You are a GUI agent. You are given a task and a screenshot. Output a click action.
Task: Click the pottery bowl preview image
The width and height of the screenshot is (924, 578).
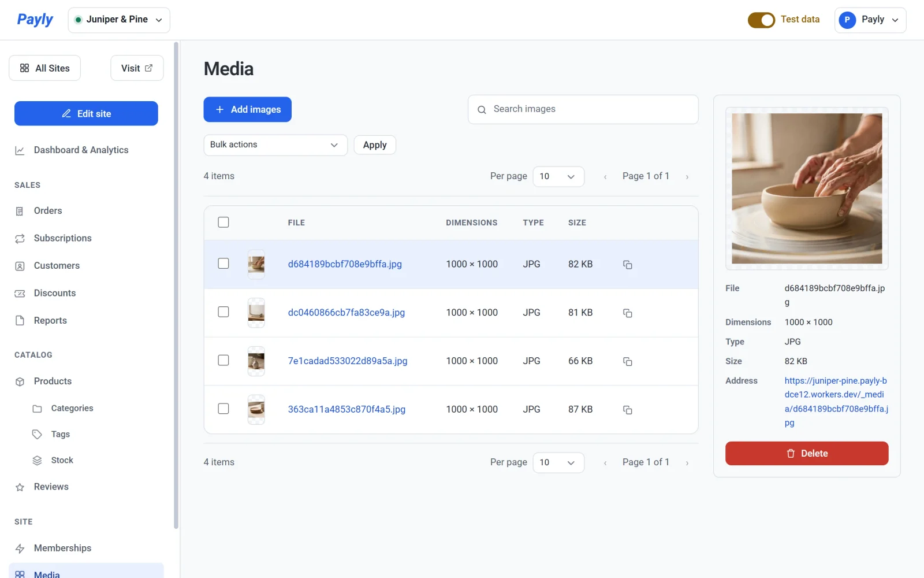coord(807,188)
